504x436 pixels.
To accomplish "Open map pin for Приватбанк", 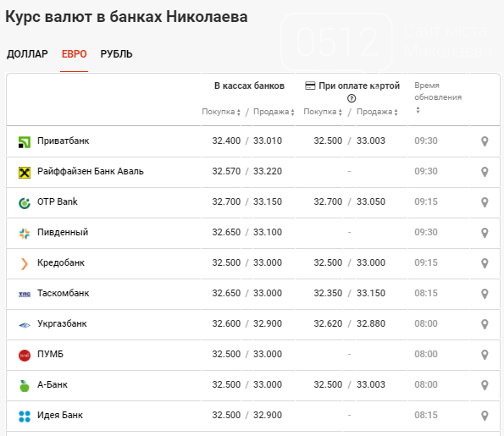I will click(485, 141).
